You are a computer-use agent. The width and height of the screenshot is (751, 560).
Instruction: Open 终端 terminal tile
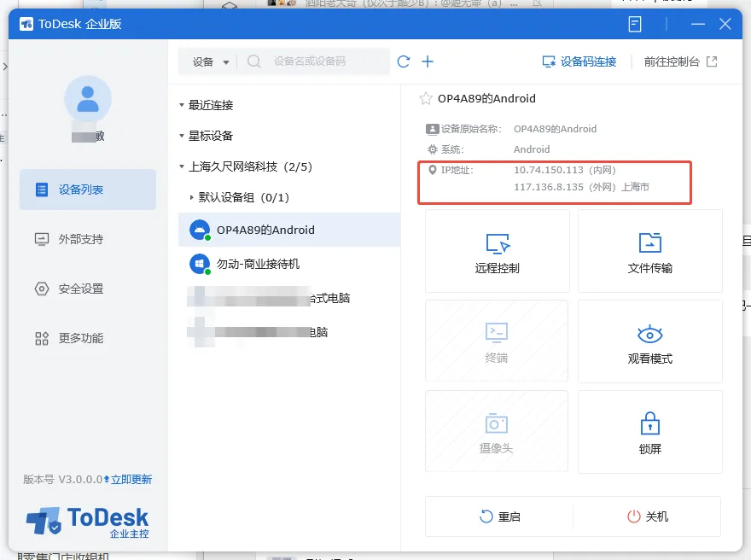[497, 341]
